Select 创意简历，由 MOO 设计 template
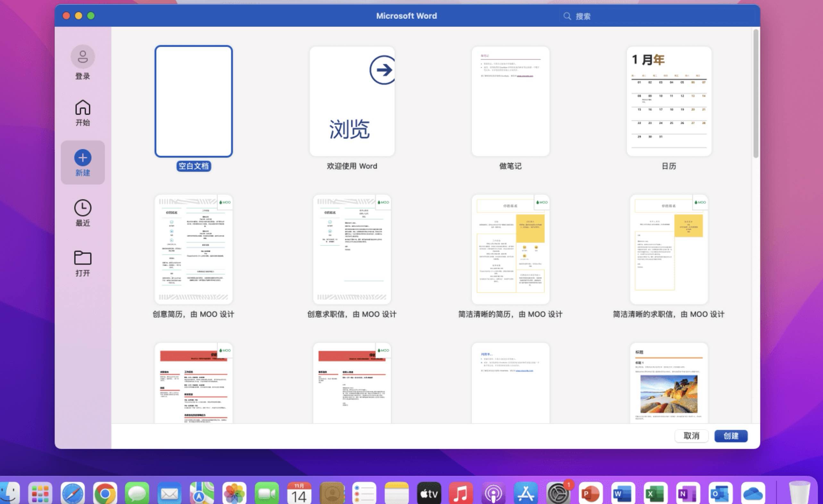 pos(194,249)
